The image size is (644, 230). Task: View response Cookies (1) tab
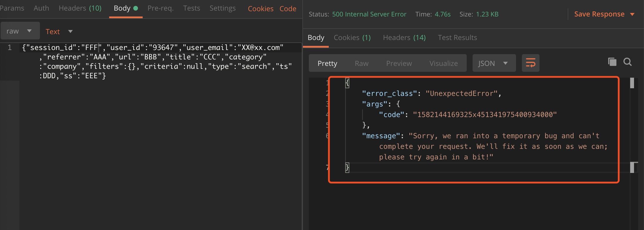pyautogui.click(x=352, y=38)
